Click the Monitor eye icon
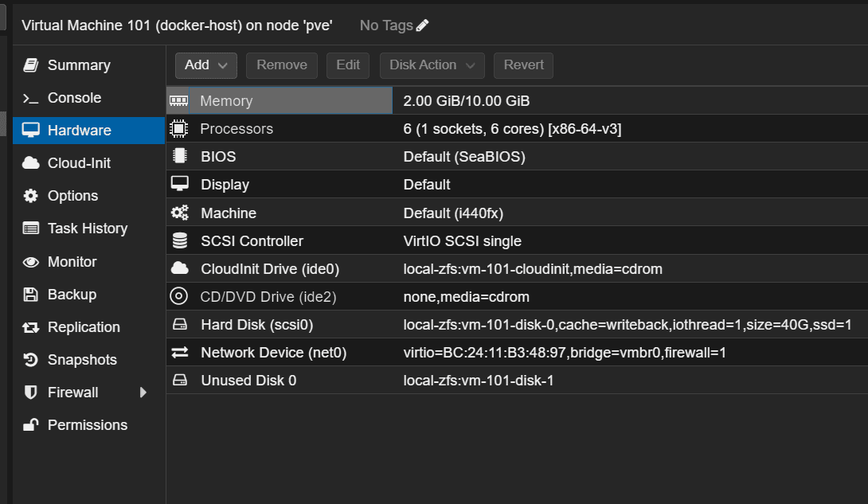 (30, 262)
